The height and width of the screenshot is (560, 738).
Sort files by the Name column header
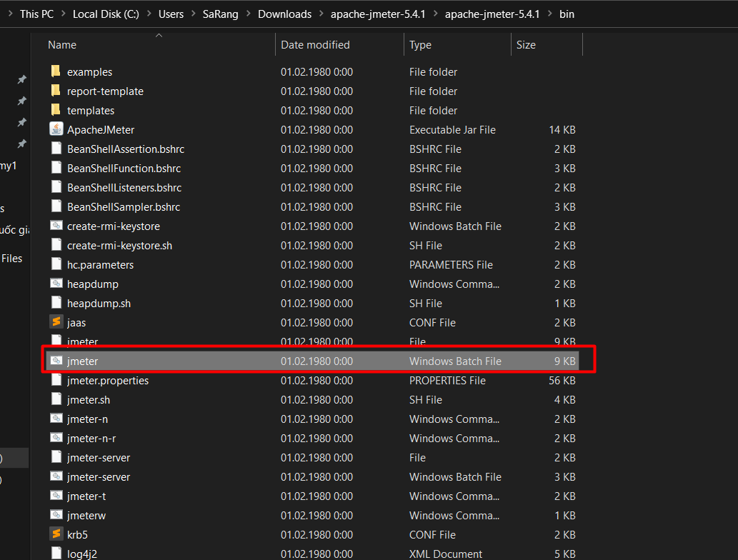coord(62,45)
